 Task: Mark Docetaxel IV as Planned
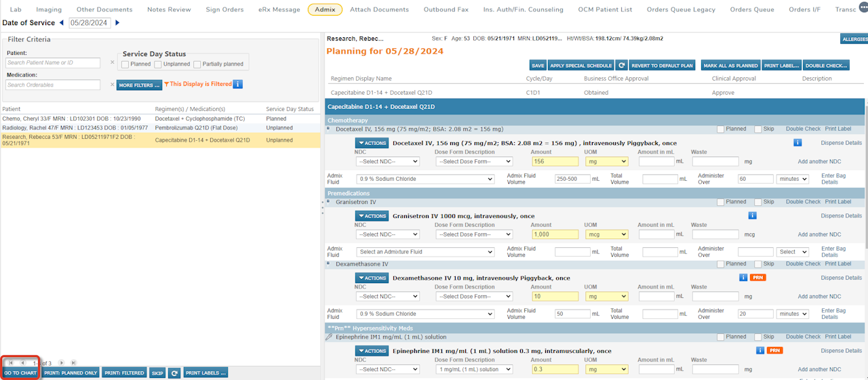pos(721,129)
